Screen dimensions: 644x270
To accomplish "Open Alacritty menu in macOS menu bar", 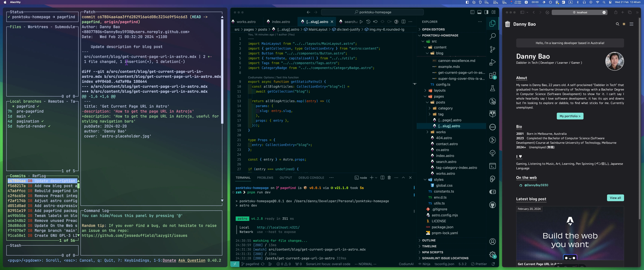I will click(x=15, y=2).
